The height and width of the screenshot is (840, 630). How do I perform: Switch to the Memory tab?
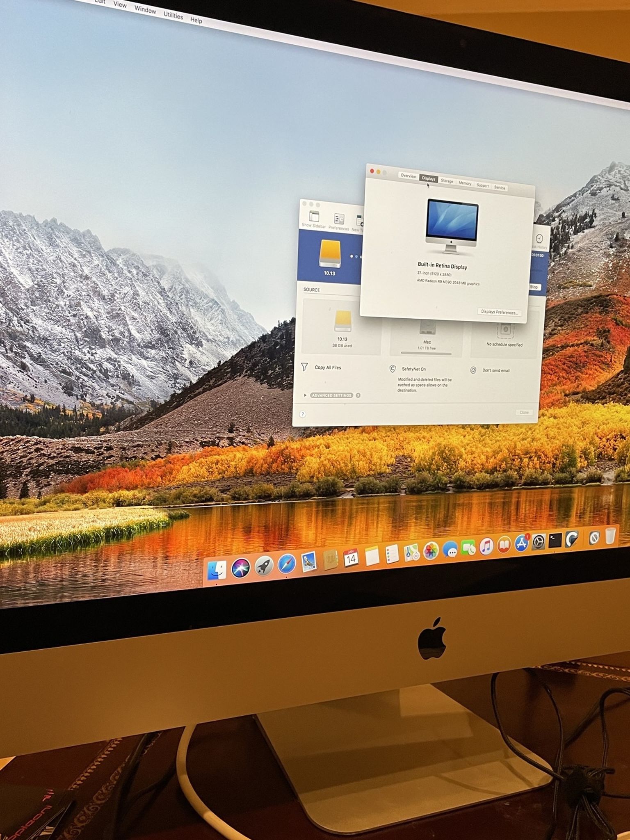tap(465, 183)
